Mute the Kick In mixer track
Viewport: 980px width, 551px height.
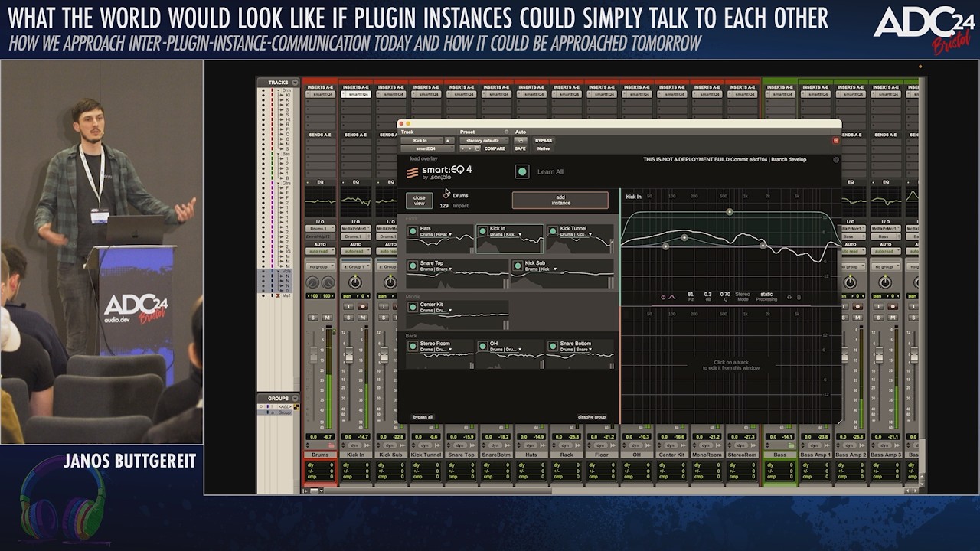[x=362, y=318]
